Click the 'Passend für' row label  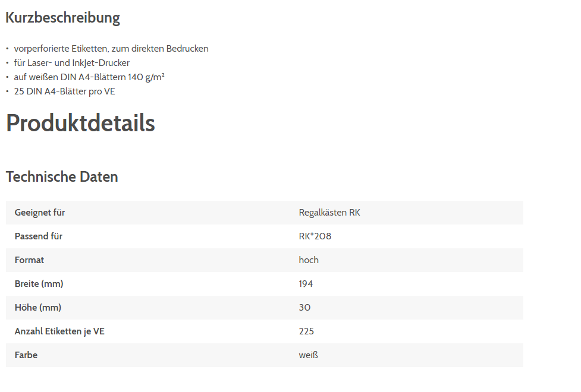pos(39,236)
